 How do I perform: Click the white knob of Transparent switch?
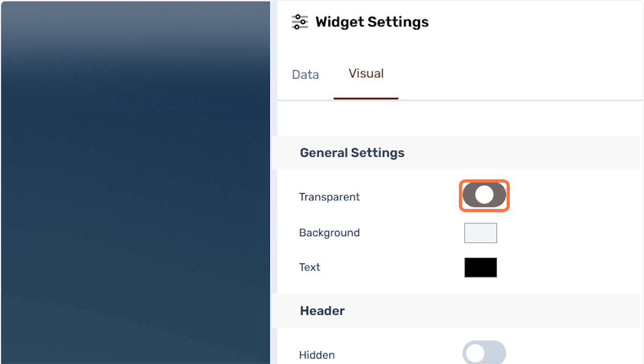click(484, 195)
